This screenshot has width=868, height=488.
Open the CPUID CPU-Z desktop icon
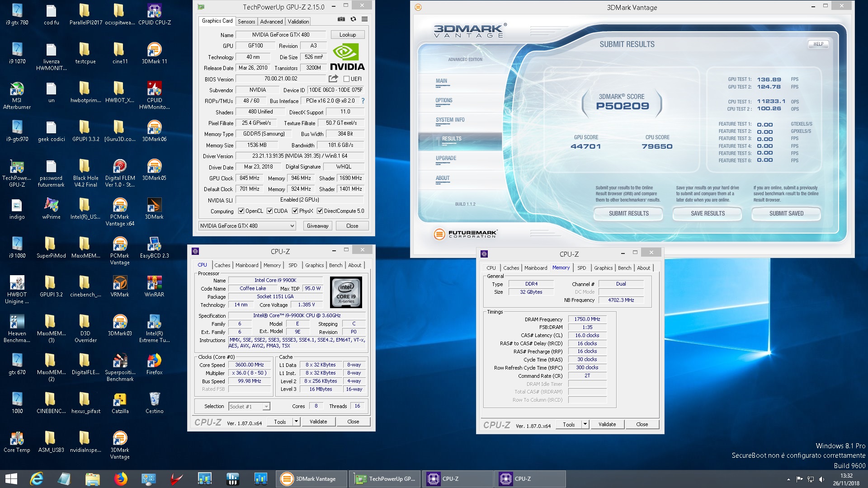point(154,14)
